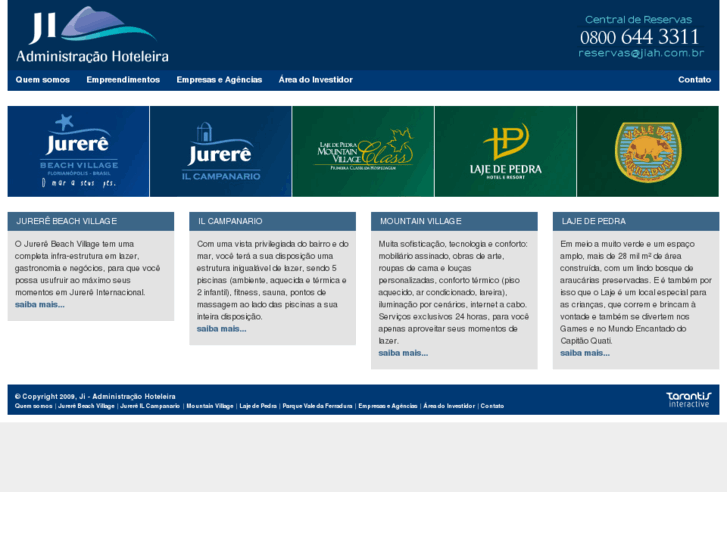Click footer link Mountain Village
The image size is (727, 545).
point(210,406)
